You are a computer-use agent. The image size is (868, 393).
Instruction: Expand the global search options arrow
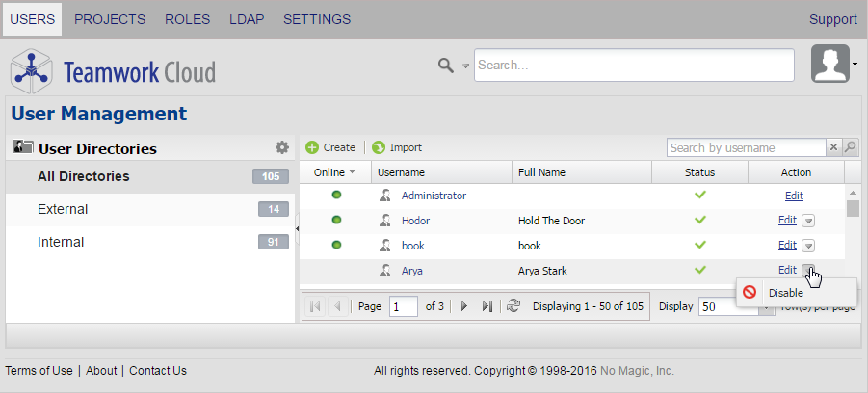465,66
